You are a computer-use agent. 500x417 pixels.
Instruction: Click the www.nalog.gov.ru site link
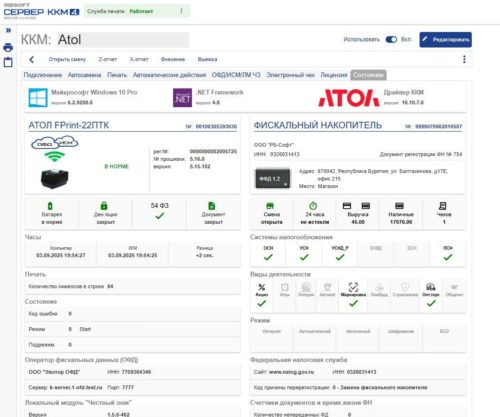click(x=291, y=372)
